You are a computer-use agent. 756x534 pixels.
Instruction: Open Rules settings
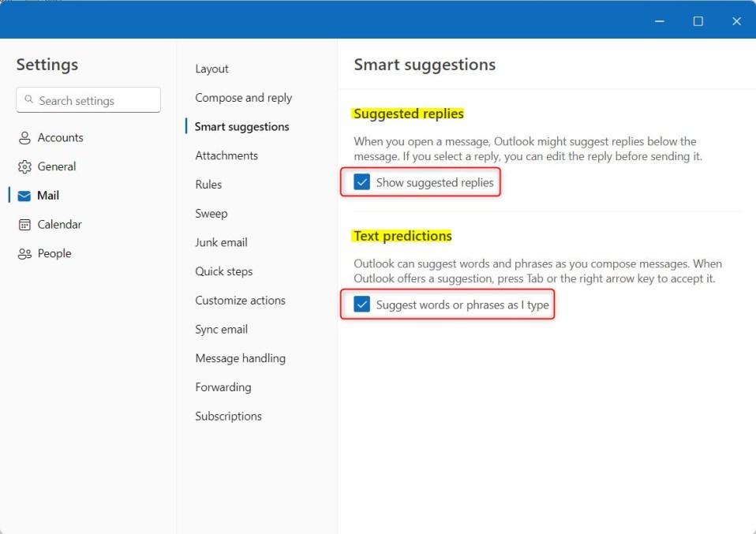pyautogui.click(x=208, y=185)
